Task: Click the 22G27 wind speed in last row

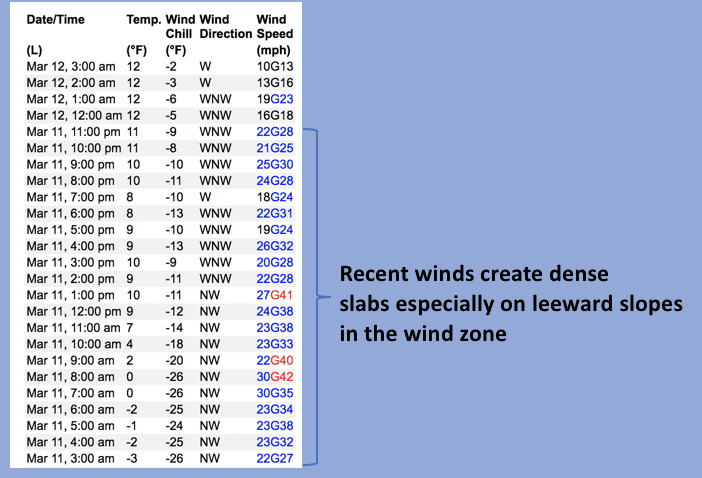Action: tap(274, 458)
